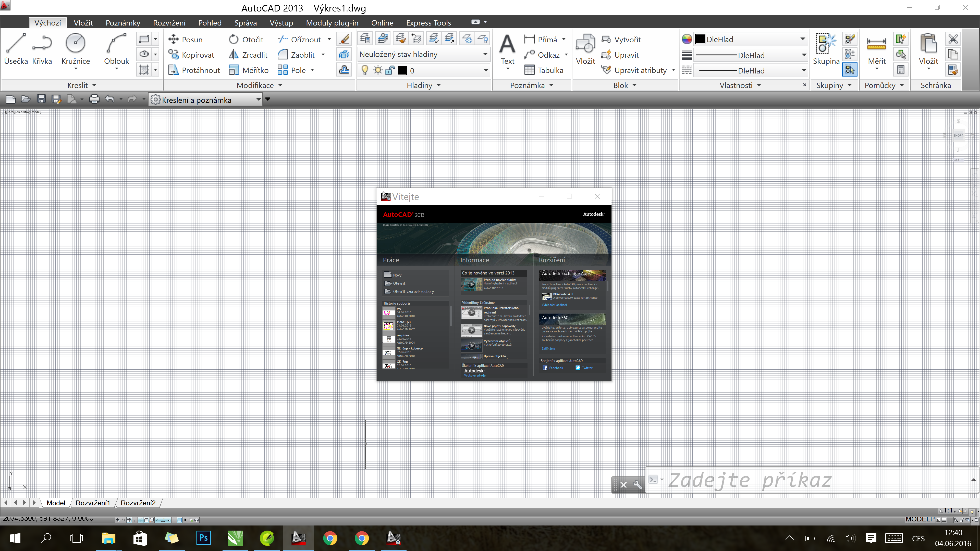Screen dimensions: 980x551
Task: Activate the Oříznout trim tool
Action: 300,40
